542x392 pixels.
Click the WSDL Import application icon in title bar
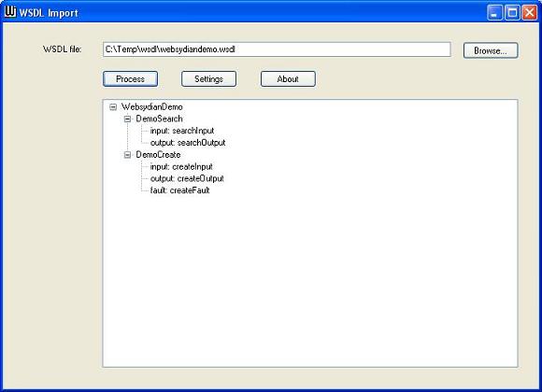(x=10, y=12)
